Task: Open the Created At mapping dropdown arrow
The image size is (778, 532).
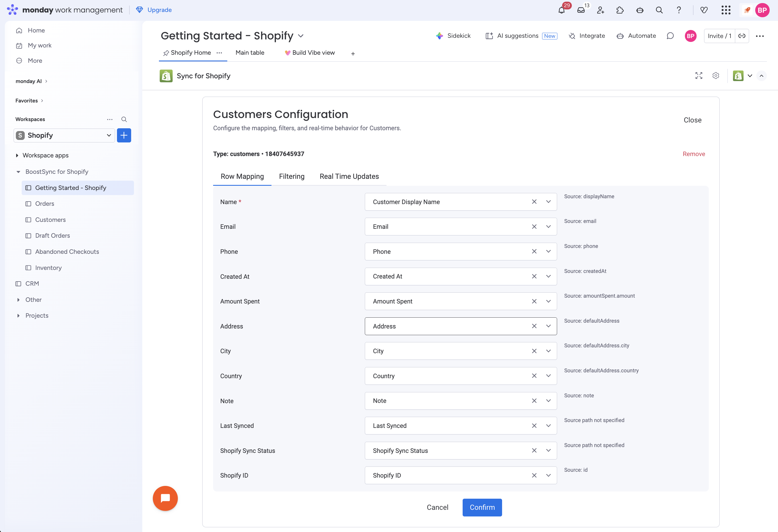Action: pos(548,276)
